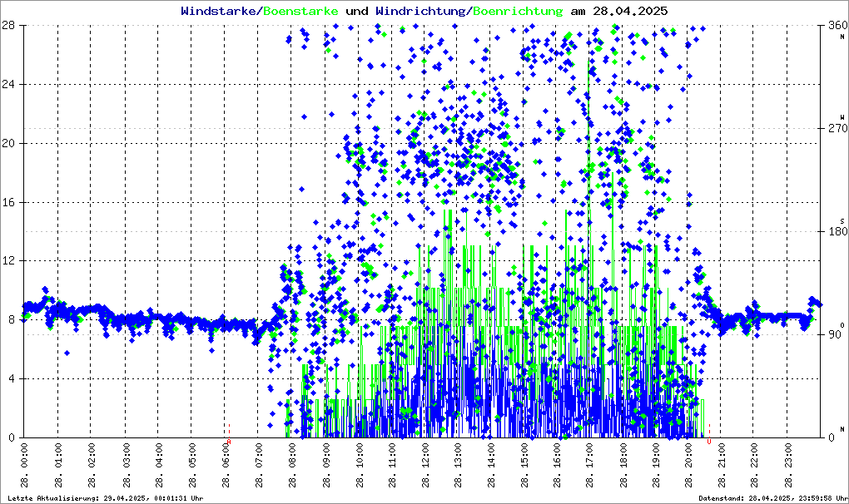
Task: Click left axis value 12
Action: [x=7, y=260]
